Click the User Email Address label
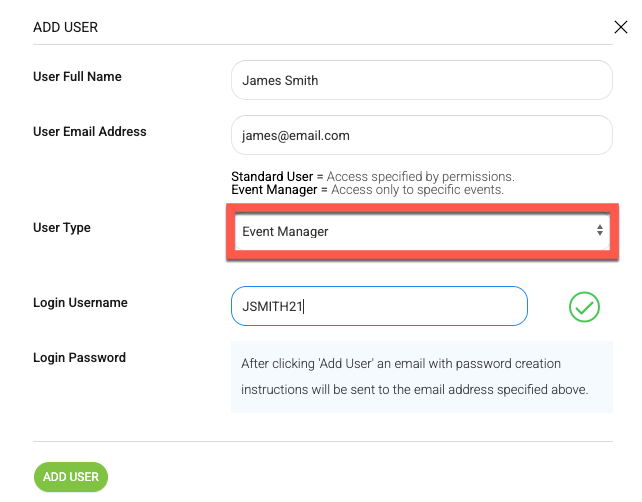This screenshot has width=642, height=502. click(x=90, y=131)
